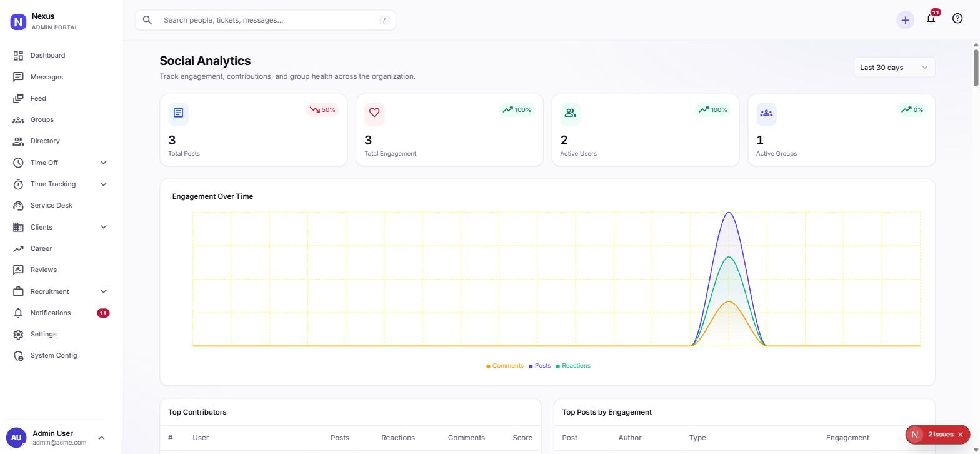Click the vertical page scrollbar thumb
Viewport: 980px width, 454px height.
coord(976,68)
